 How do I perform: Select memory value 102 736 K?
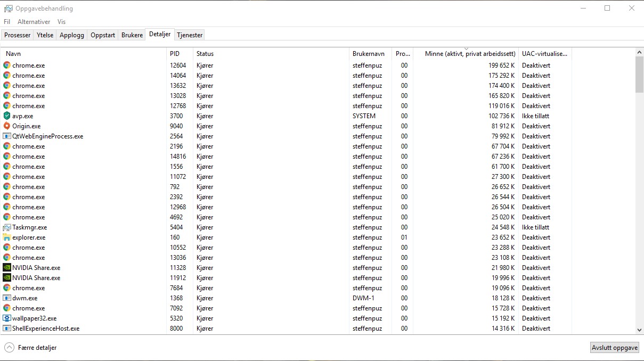tap(502, 116)
